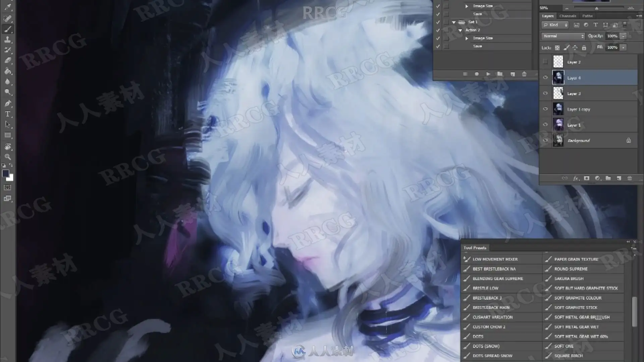Filter layers by adjustment layers

point(586,25)
